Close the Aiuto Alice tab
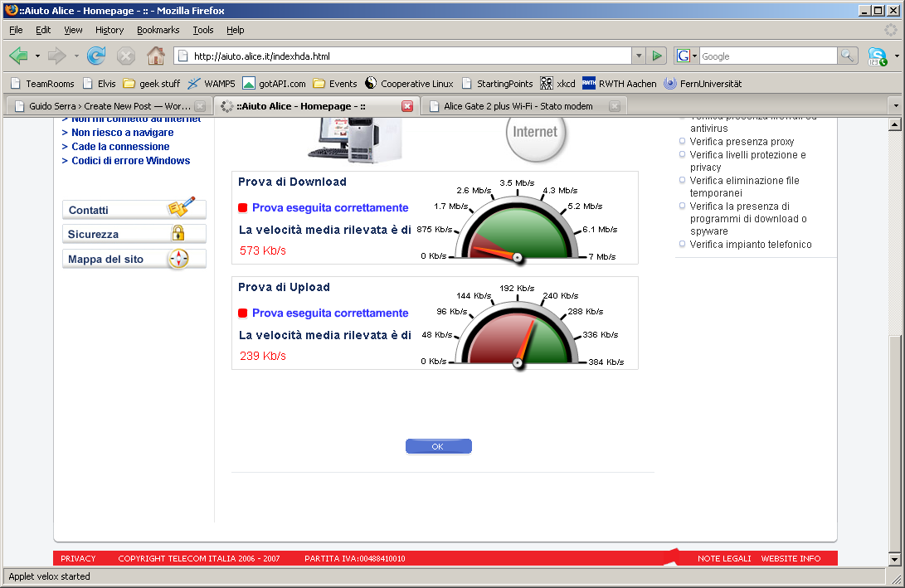This screenshot has width=905, height=588. tap(407, 106)
